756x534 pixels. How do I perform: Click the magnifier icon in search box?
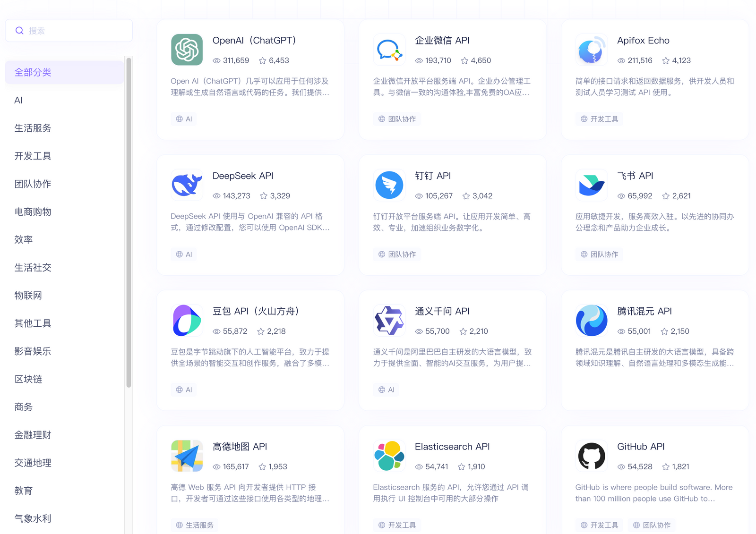click(x=19, y=30)
